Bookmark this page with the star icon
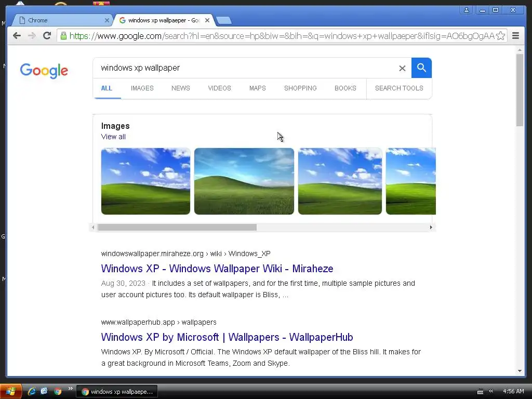 (500, 36)
